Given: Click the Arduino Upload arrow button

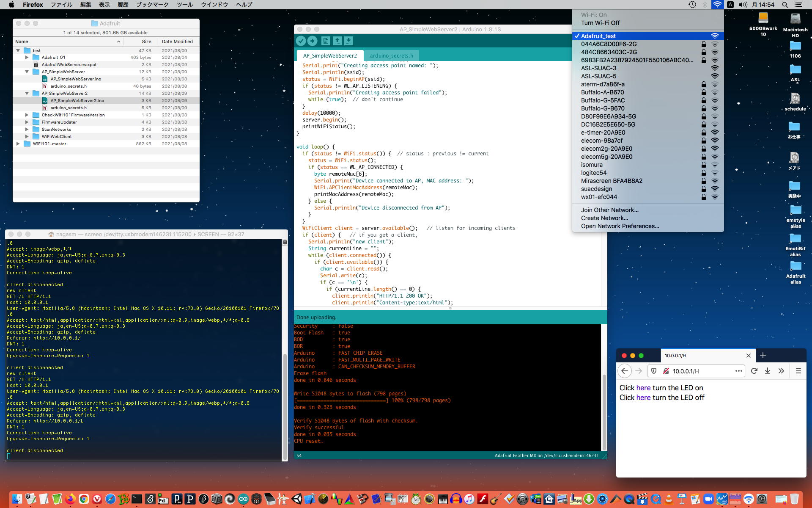Looking at the screenshot, I should pos(312,41).
